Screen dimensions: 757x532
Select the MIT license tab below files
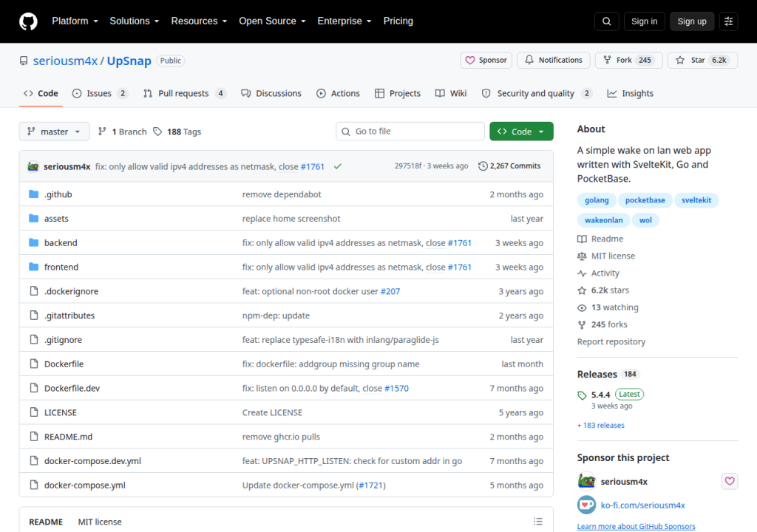click(100, 522)
